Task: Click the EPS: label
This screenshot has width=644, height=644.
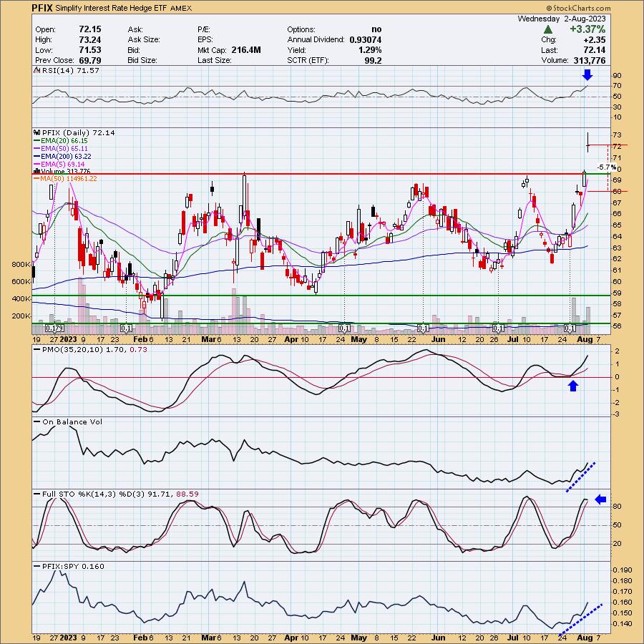Action: click(205, 40)
